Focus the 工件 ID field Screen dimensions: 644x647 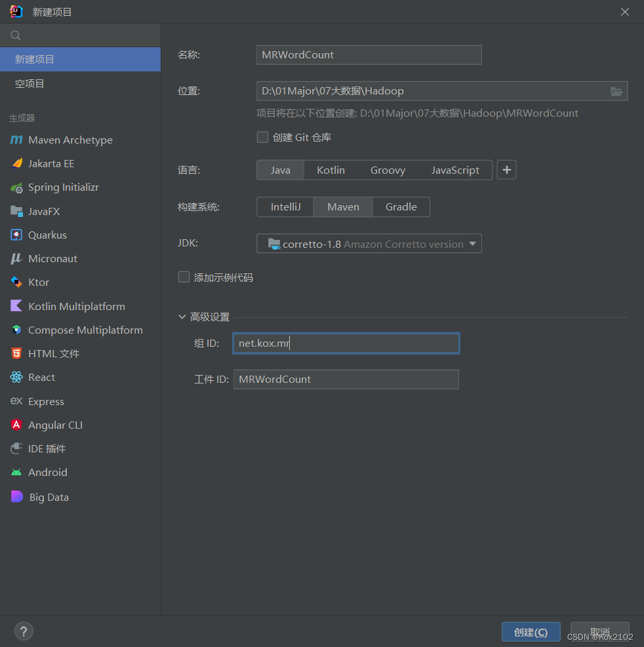(346, 379)
